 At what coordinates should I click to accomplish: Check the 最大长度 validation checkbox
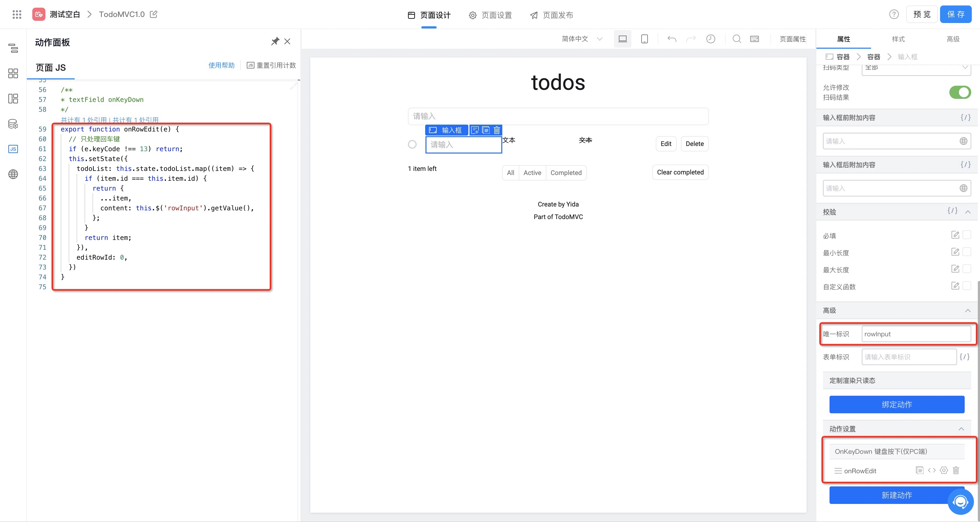(966, 269)
